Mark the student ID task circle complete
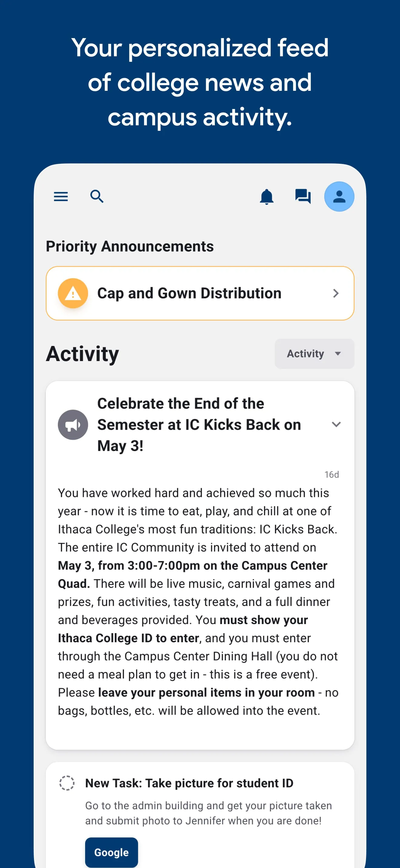This screenshot has height=868, width=400. pos(67,783)
